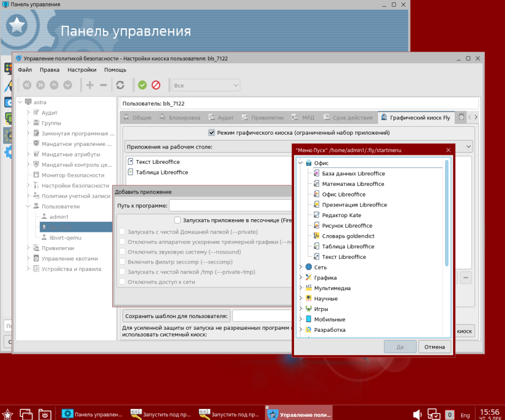This screenshot has width=505, height=420.
Task: Select Редактор Kate entry
Action: pyautogui.click(x=342, y=216)
